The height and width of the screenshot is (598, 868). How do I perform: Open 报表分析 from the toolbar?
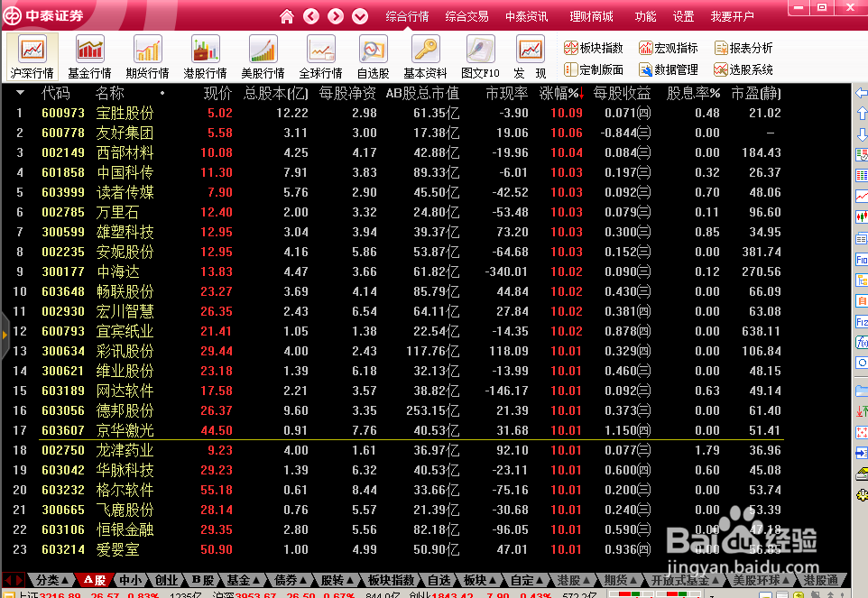tap(743, 48)
